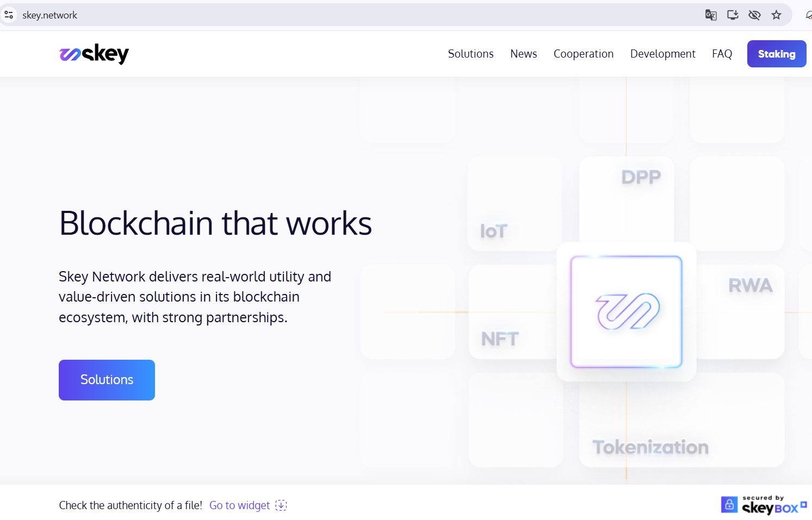
Task: Click the download widget icon beside Go to widget
Action: (x=281, y=505)
